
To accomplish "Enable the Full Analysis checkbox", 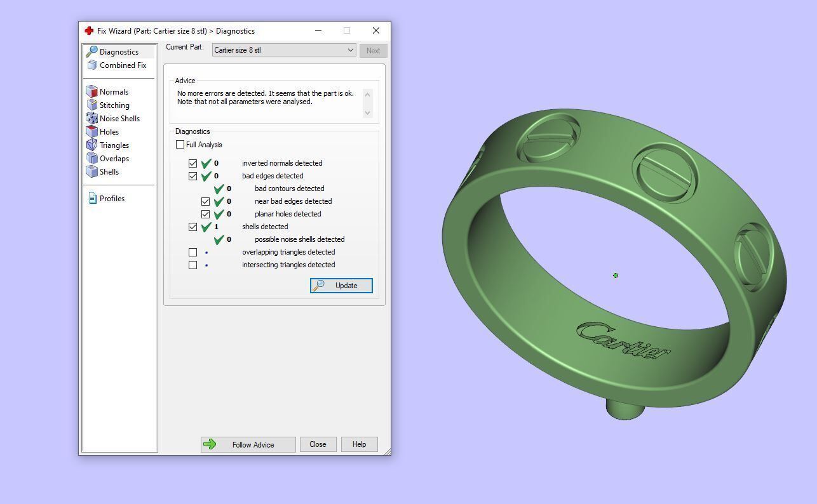I will pyautogui.click(x=180, y=145).
